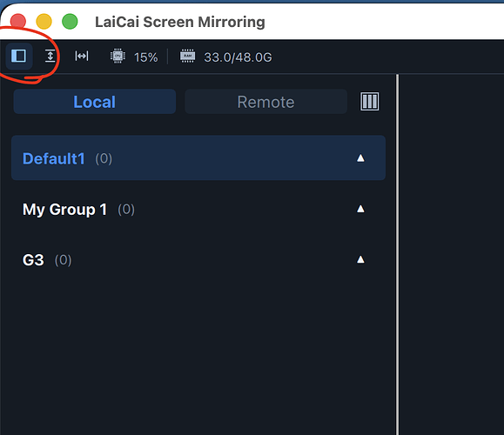
Task: Click the green zoom window button
Action: pos(70,22)
